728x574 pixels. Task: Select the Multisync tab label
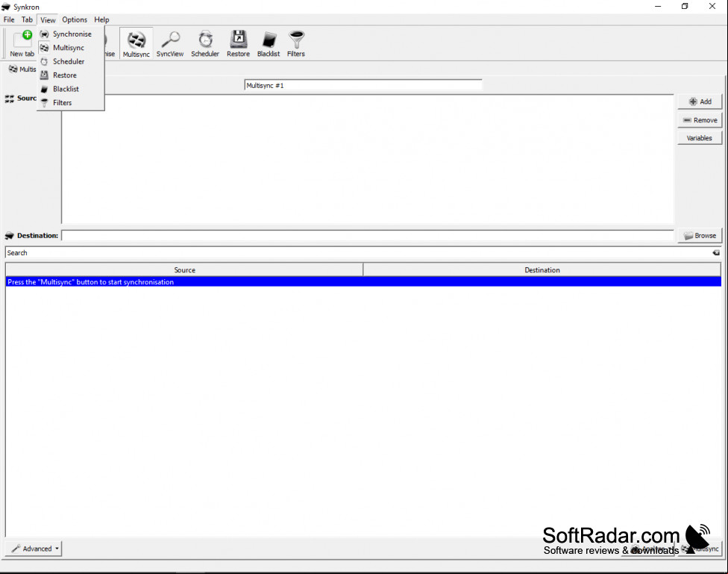(22, 69)
